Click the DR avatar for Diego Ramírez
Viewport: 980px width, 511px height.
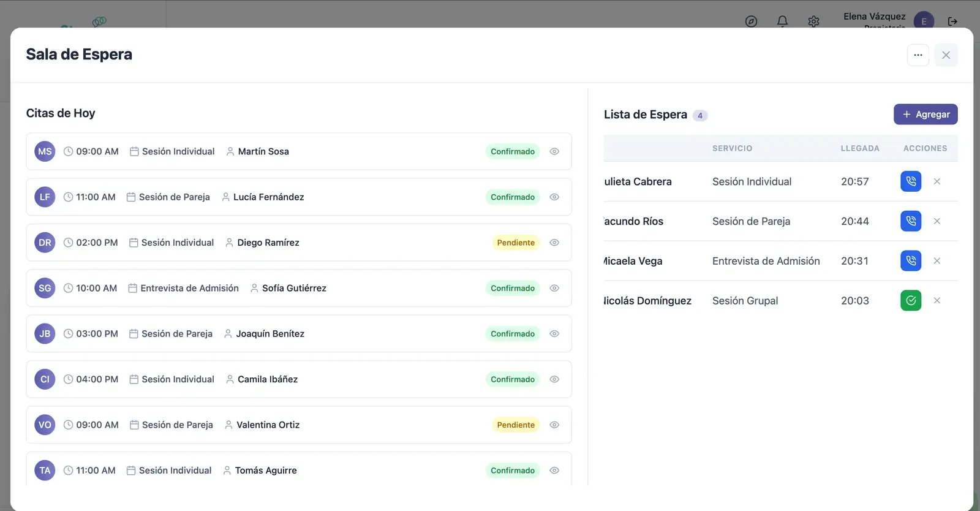click(45, 243)
